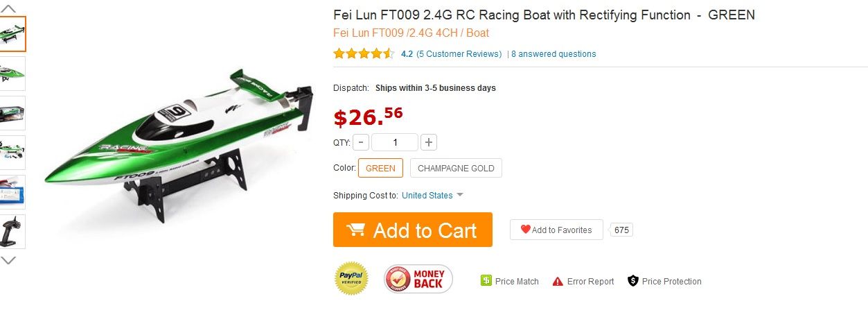Click the green Price Match icon
Image resolution: width=868 pixels, height=333 pixels.
[x=486, y=281]
